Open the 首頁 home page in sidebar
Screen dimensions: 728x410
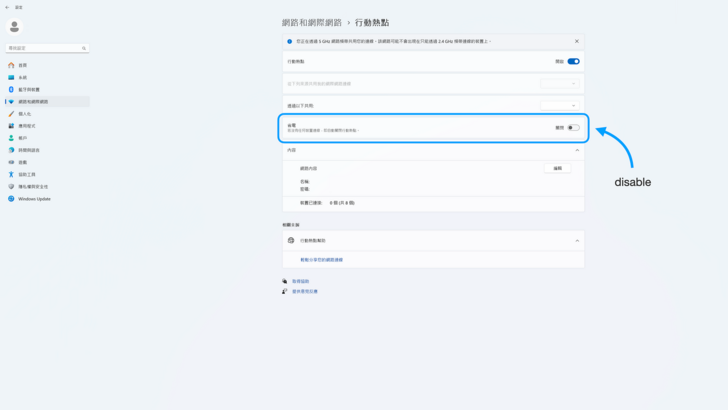click(22, 65)
